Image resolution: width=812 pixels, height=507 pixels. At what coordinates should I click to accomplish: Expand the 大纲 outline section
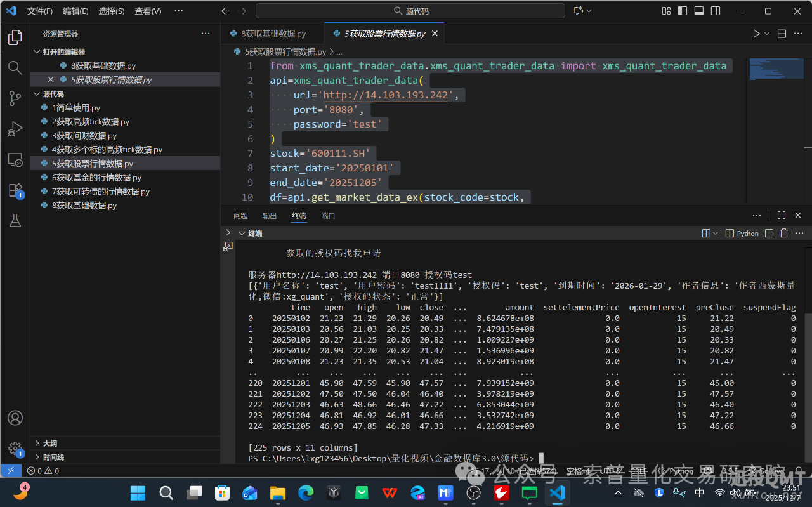[50, 444]
